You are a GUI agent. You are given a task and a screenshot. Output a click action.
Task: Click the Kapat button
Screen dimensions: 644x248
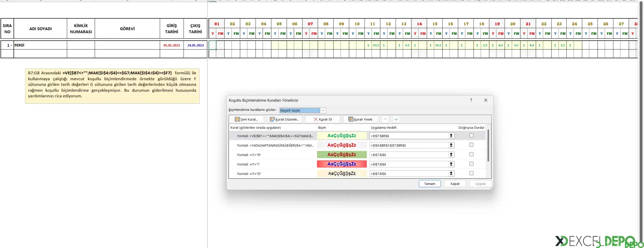(455, 184)
